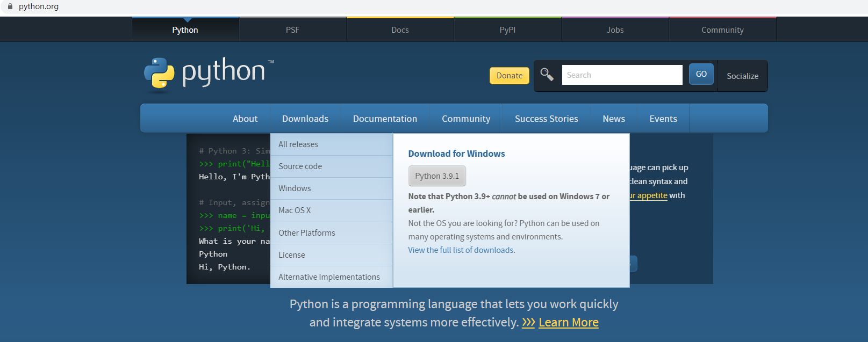Open the Success Stories menu
This screenshot has width=868, height=342.
pyautogui.click(x=547, y=119)
